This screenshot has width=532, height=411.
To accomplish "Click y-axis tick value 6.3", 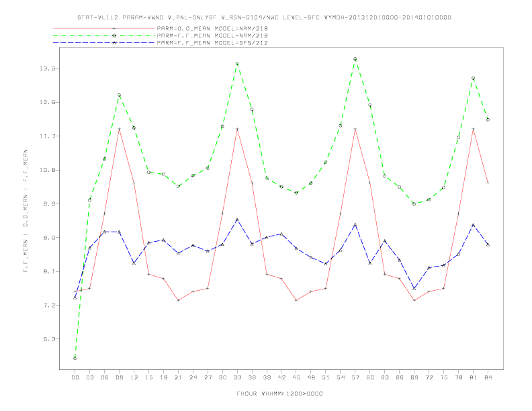I will click(x=49, y=339).
